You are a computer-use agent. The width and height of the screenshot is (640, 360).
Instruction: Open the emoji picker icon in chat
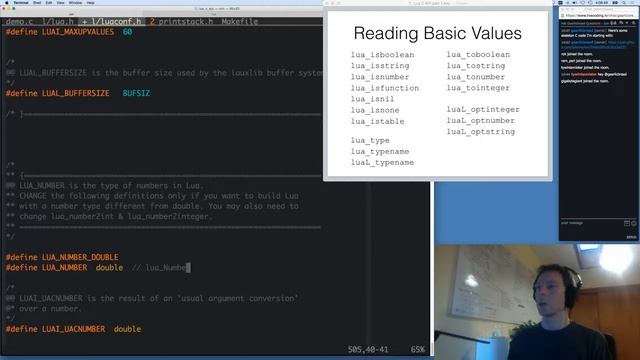point(634,223)
